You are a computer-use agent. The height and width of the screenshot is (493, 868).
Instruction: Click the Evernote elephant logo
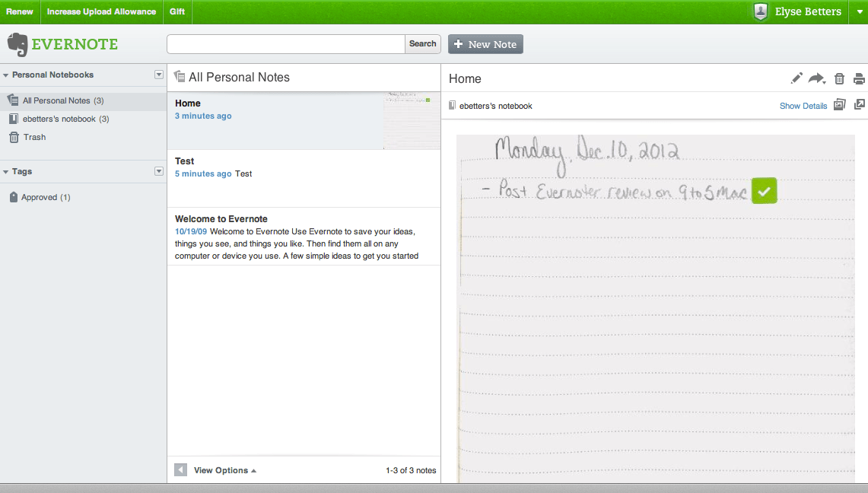click(24, 44)
